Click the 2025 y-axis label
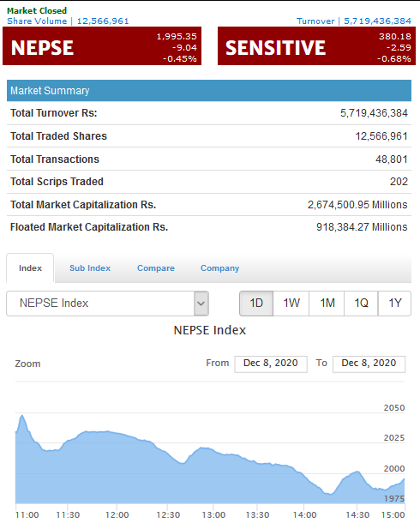Screen dimensions: 420x523 (x=394, y=437)
